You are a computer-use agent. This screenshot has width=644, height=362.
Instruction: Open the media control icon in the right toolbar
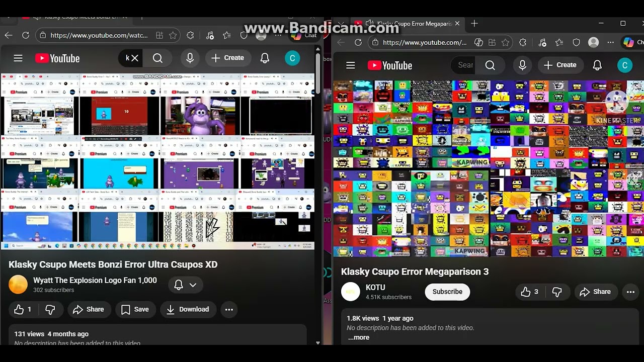[542, 43]
